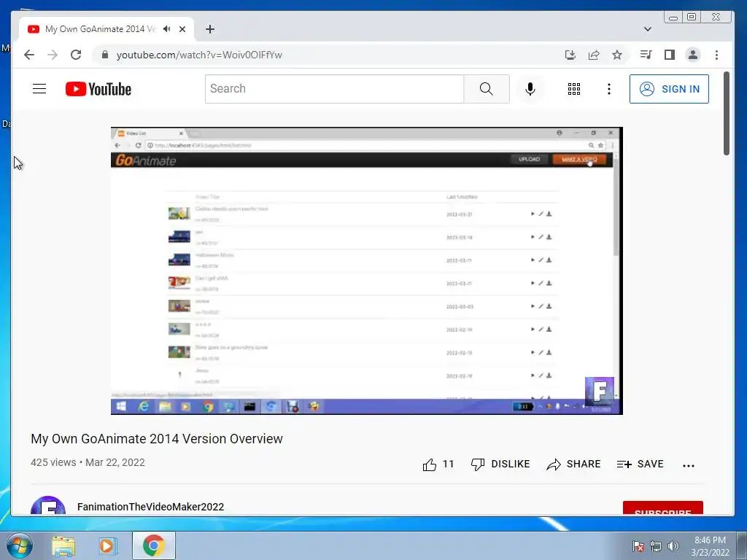Focus the YouTube Search field

[334, 88]
